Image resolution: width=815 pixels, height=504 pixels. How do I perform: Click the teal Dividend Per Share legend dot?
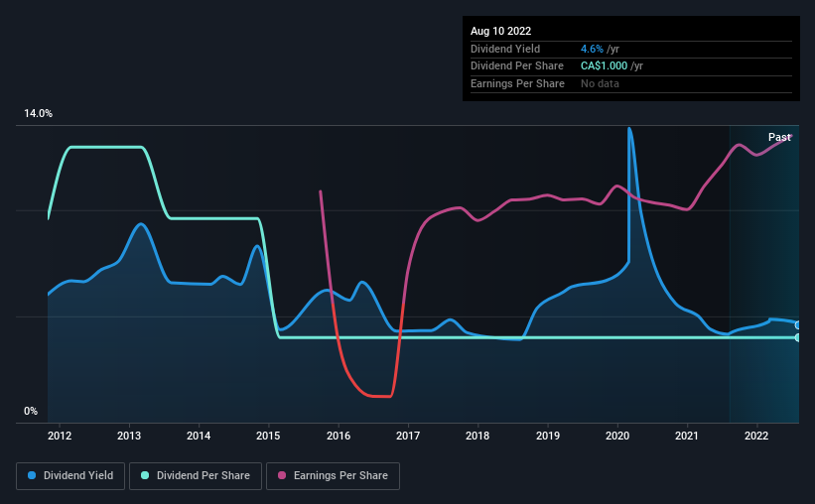click(145, 475)
